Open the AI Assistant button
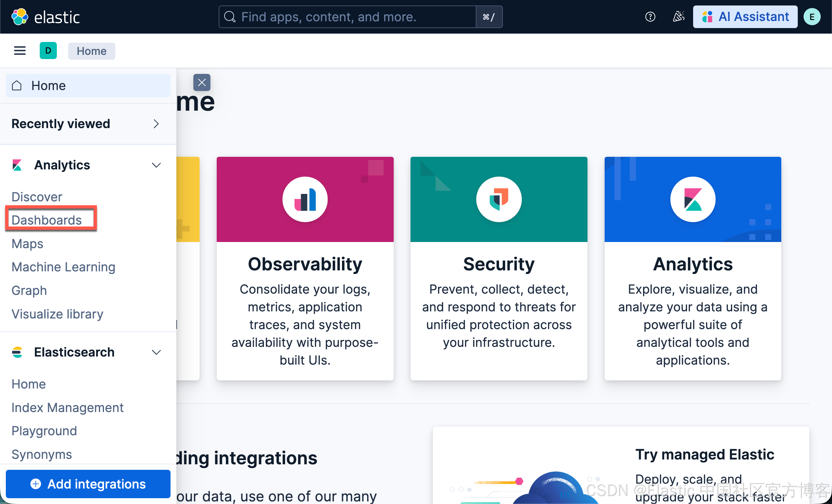The width and height of the screenshot is (832, 504). click(745, 17)
